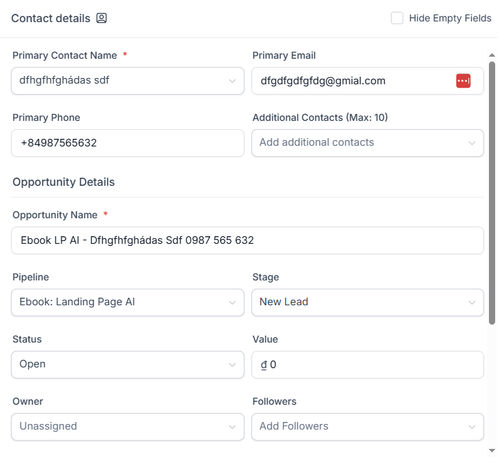The width and height of the screenshot is (500, 460).
Task: Open the Primary Contact Name dropdown
Action: coord(128,81)
